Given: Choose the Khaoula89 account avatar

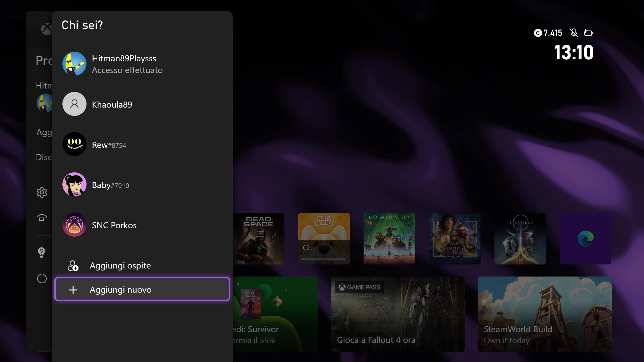Looking at the screenshot, I should tap(74, 104).
